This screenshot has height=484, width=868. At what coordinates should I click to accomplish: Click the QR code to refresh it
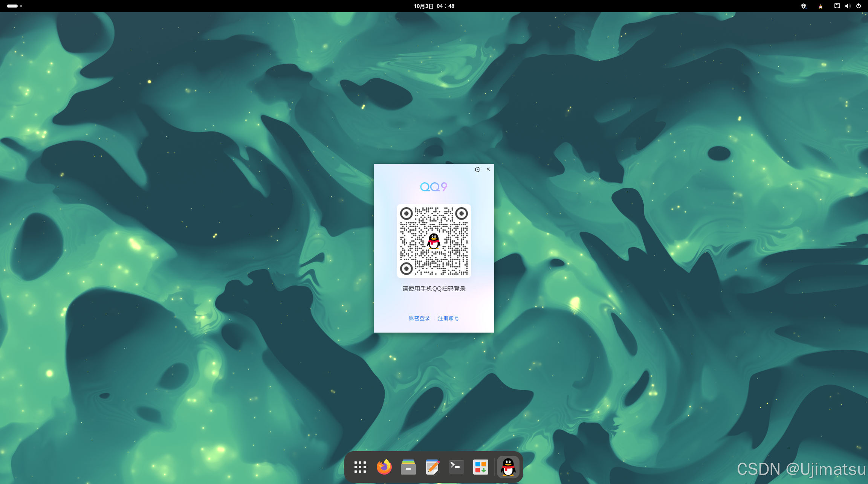434,241
